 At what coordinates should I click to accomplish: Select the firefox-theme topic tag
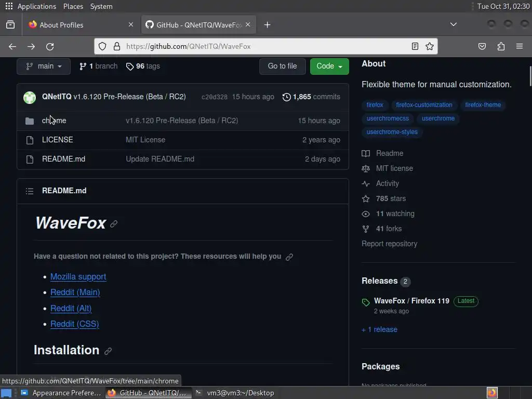483,105
